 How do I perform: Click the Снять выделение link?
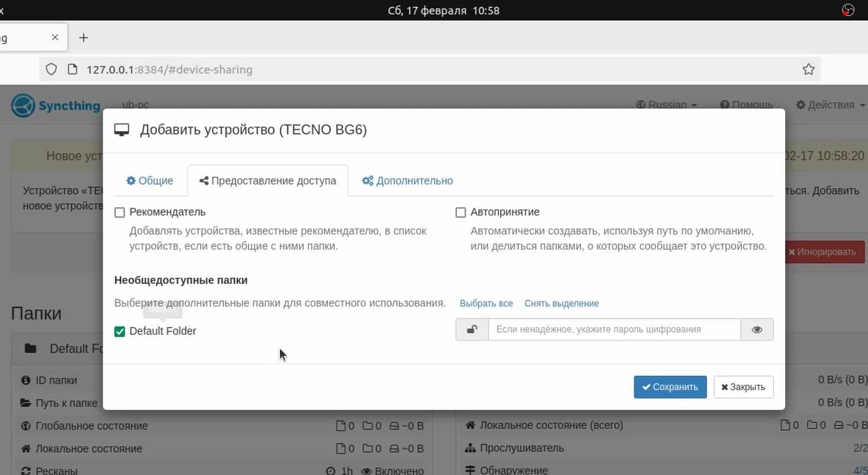[562, 304]
